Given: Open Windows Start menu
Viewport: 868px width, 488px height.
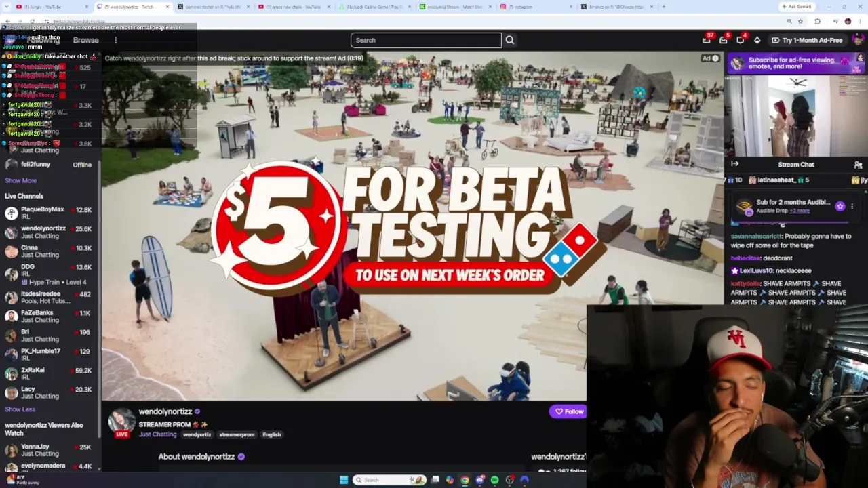Looking at the screenshot, I should tap(344, 480).
